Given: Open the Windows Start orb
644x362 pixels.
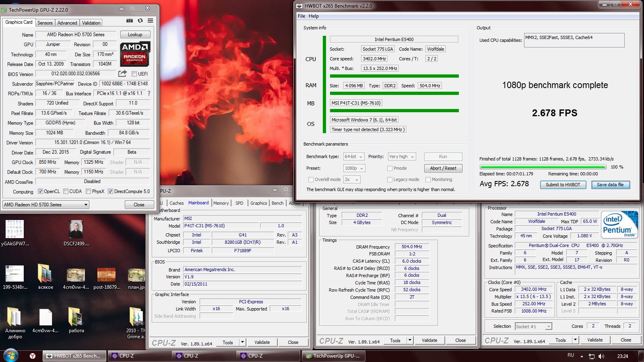Looking at the screenshot, I should click(10, 356).
